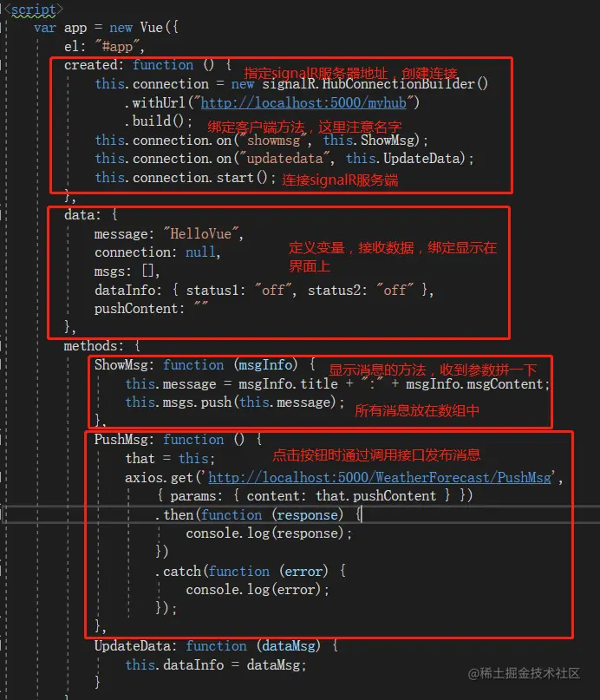This screenshot has width=600, height=700.
Task: Select the 'this.msgs.push(this.message);' line
Action: (x=235, y=402)
